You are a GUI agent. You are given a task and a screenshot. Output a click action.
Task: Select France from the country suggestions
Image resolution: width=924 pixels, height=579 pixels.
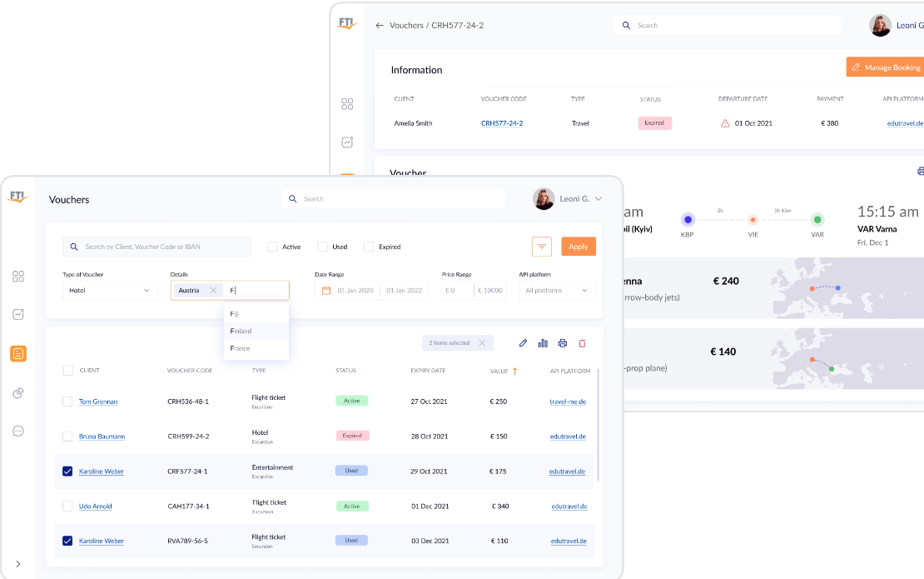[256, 348]
